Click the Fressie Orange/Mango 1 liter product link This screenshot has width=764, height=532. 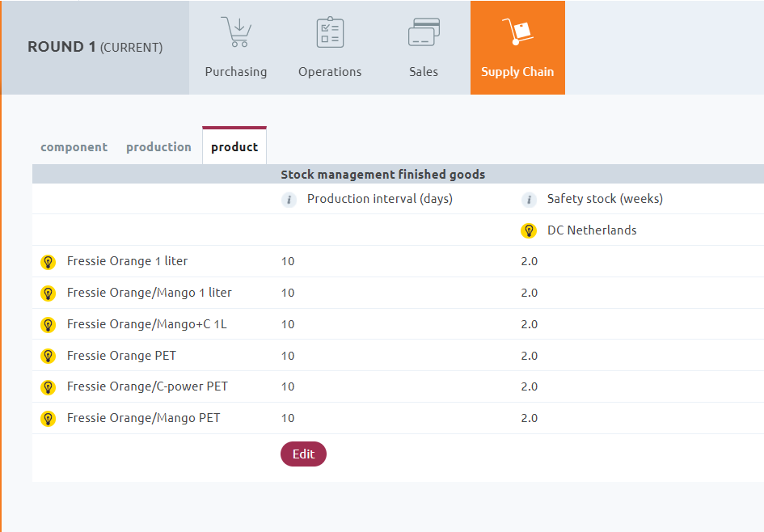click(150, 293)
